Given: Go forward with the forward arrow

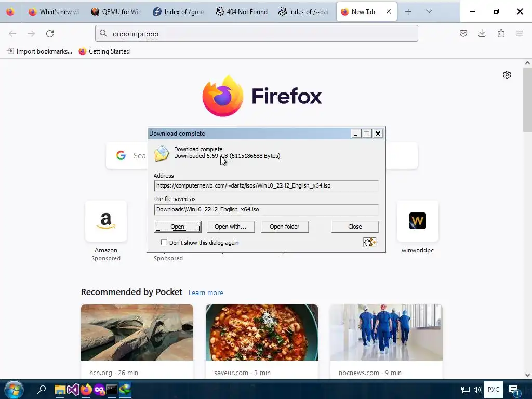Looking at the screenshot, I should pyautogui.click(x=31, y=34).
